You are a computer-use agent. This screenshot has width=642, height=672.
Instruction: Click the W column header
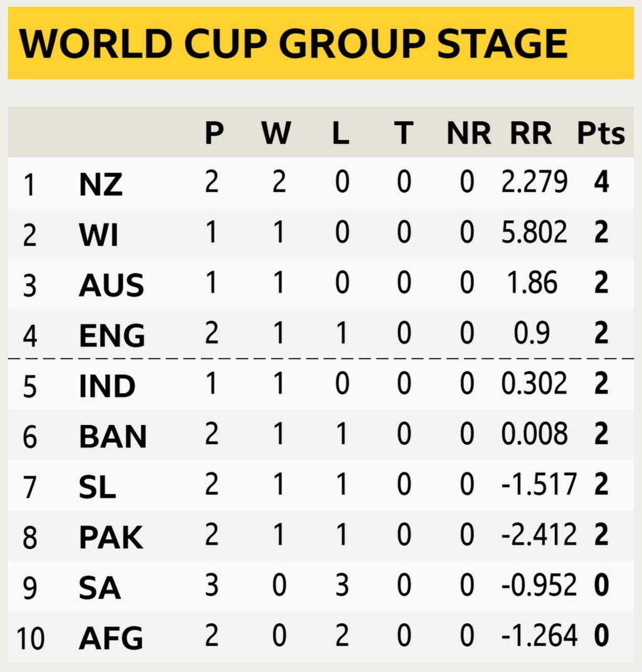click(x=276, y=134)
